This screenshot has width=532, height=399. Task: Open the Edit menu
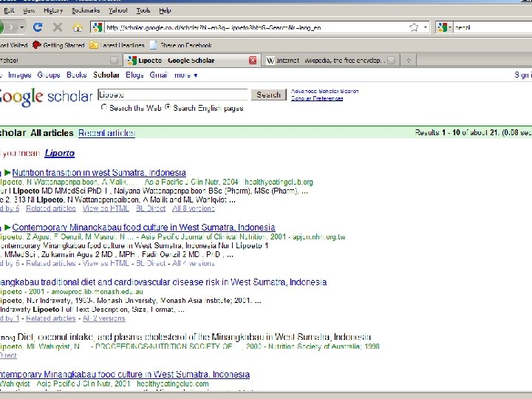tap(9, 10)
